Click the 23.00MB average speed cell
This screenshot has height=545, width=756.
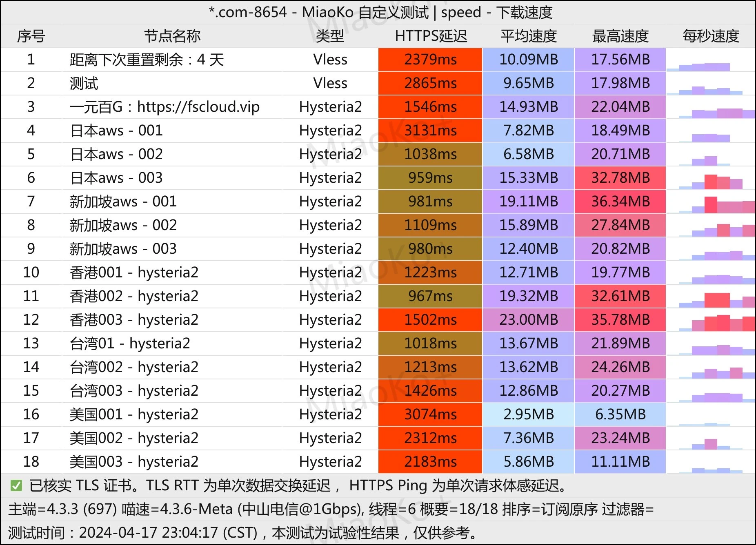[529, 320]
